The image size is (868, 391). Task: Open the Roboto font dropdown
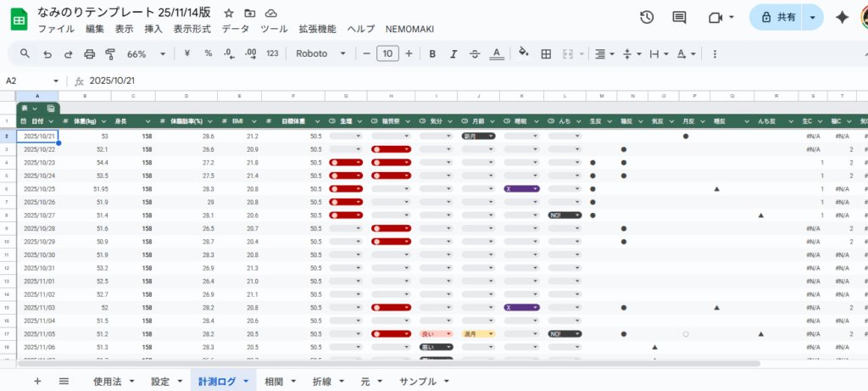[x=320, y=53]
